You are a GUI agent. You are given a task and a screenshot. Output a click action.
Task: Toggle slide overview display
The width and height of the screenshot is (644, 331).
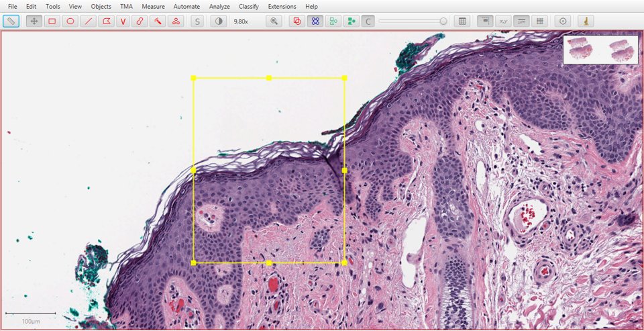[x=486, y=21]
